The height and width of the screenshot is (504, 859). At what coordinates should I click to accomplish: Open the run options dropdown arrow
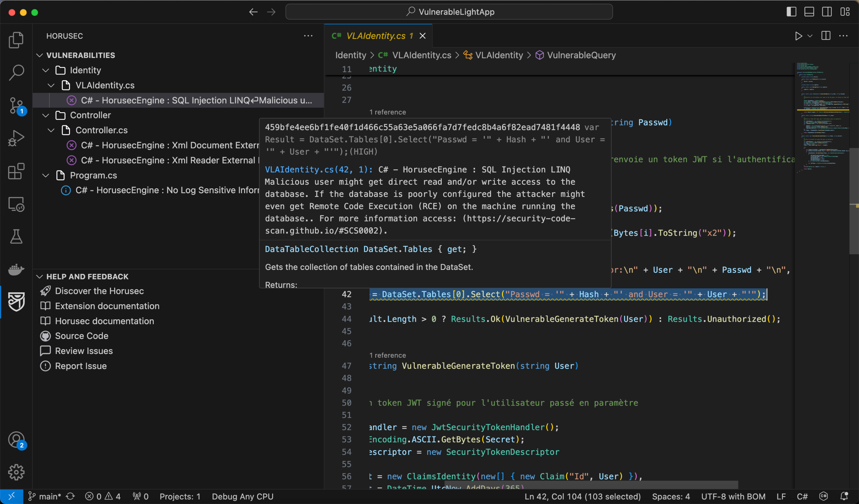(810, 36)
